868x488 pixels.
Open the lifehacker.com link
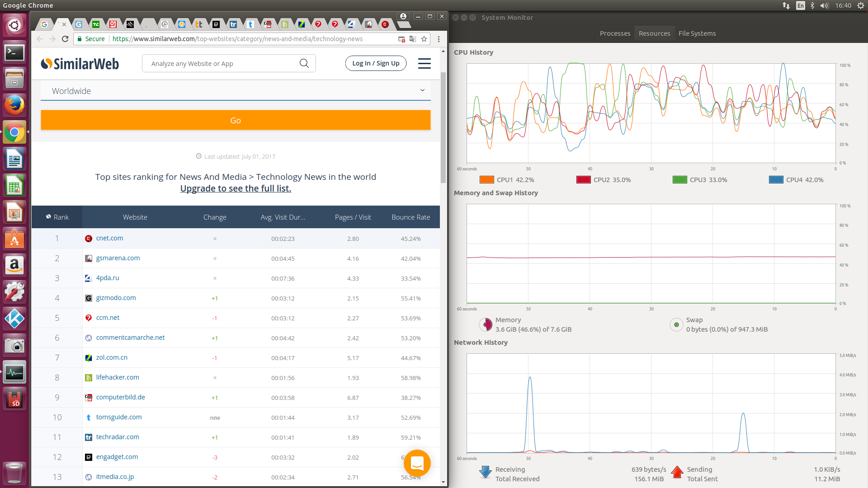(118, 377)
